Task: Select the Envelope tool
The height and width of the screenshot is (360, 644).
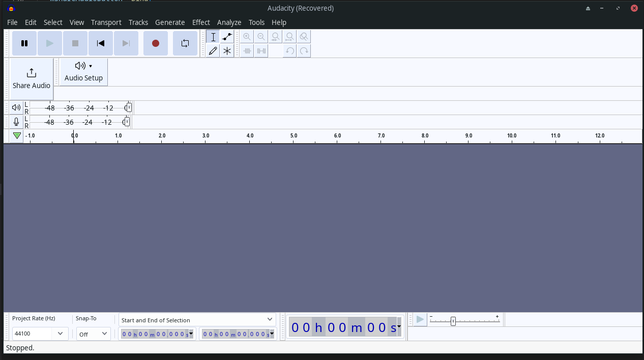Action: point(227,36)
